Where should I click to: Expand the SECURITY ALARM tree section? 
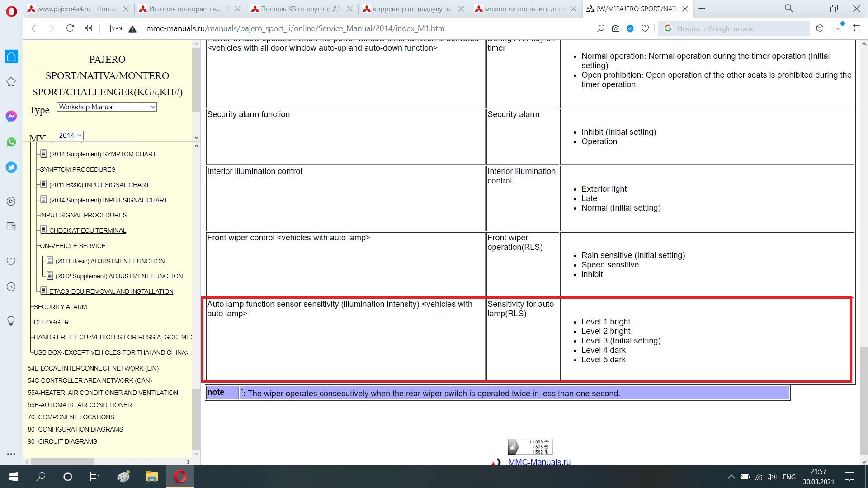point(60,307)
